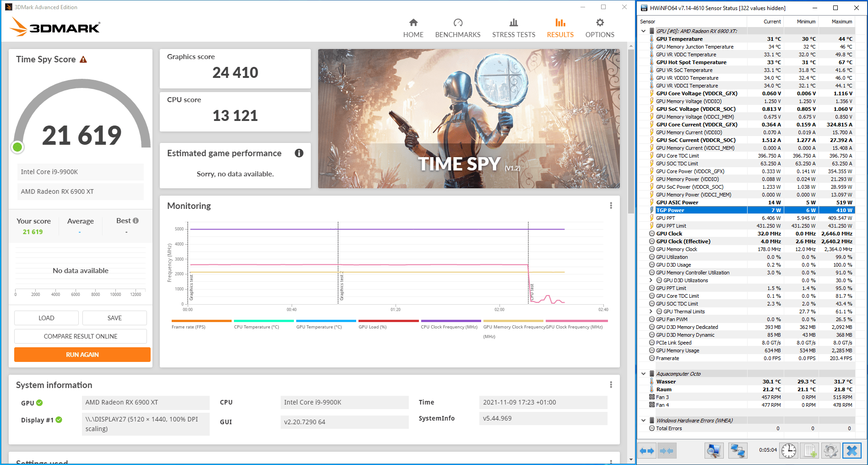The image size is (868, 465).
Task: Open the info icon beside Estimated game performance
Action: click(299, 153)
